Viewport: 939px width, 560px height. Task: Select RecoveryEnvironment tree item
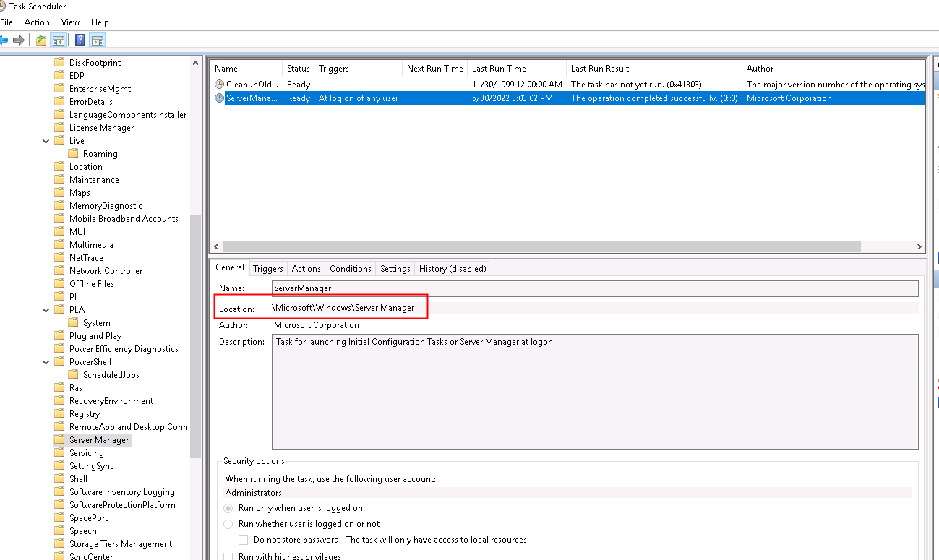[111, 401]
